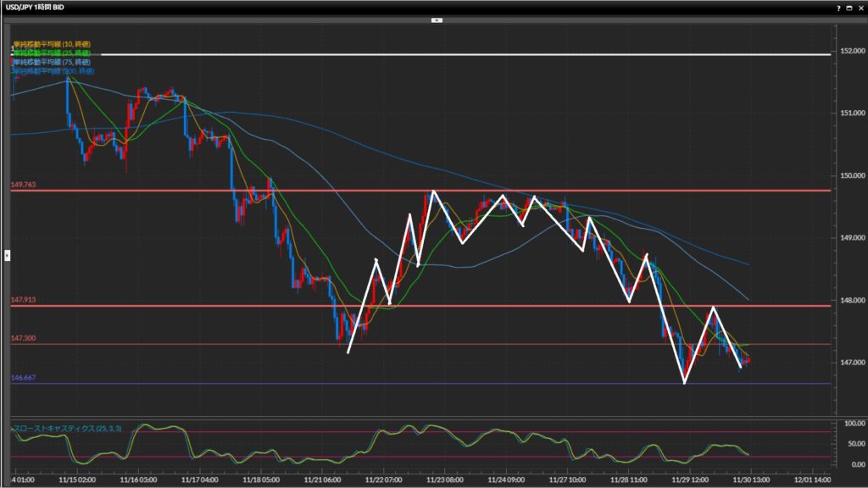Select the 単純移動平均線 (10, 終値) indicator label

pyautogui.click(x=53, y=43)
